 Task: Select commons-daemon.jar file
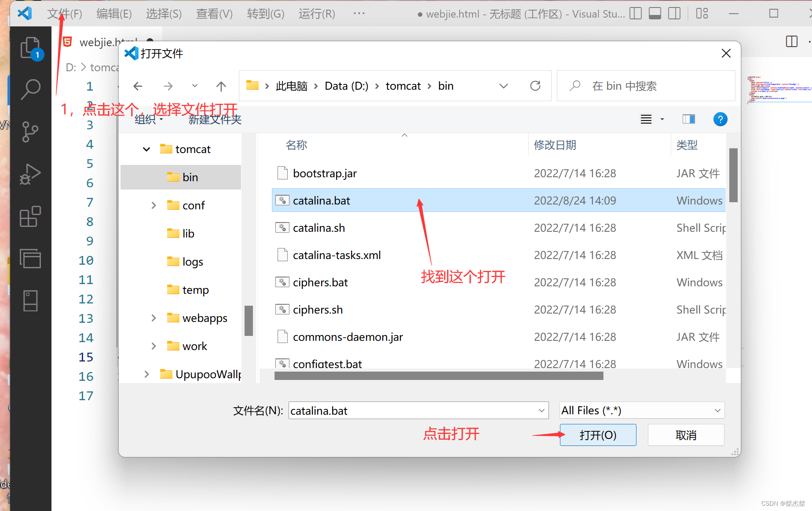[x=348, y=337]
